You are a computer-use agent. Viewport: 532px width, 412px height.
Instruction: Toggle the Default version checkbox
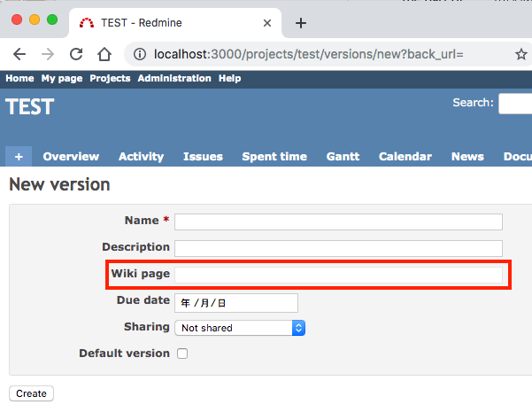(182, 354)
